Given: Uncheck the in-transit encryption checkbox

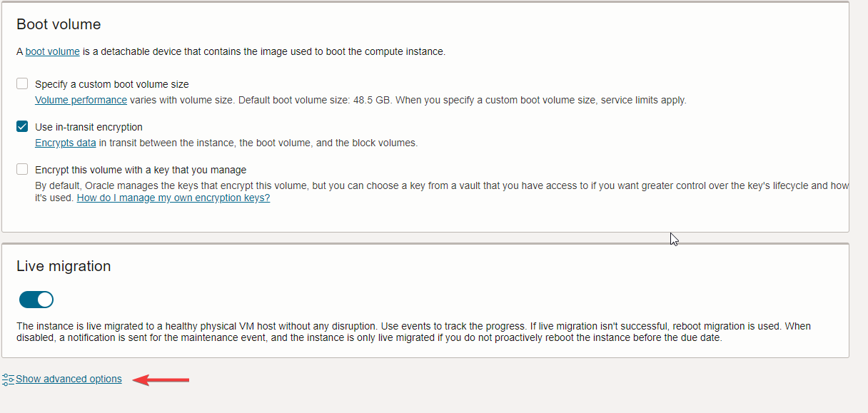Looking at the screenshot, I should coord(22,127).
